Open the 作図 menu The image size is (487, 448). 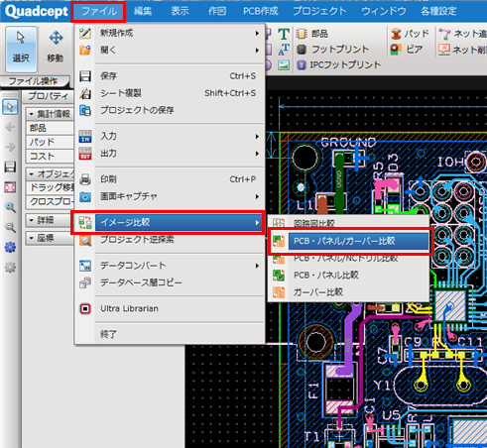[x=217, y=11]
